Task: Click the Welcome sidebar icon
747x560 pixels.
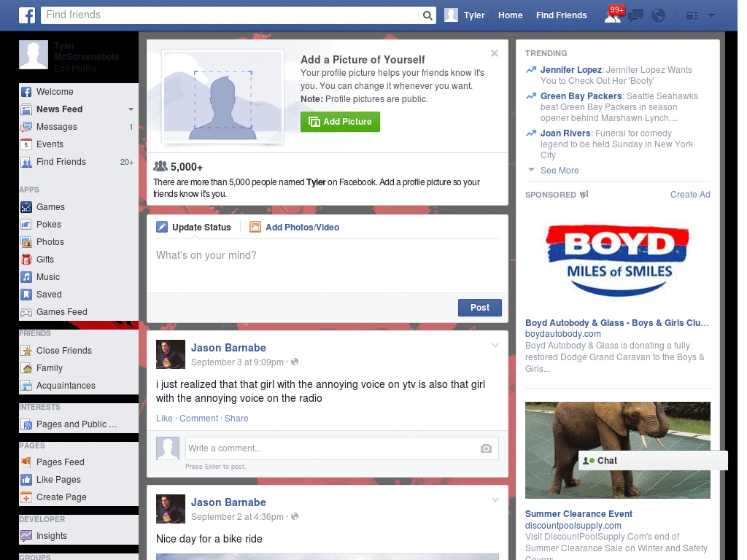Action: click(x=26, y=92)
